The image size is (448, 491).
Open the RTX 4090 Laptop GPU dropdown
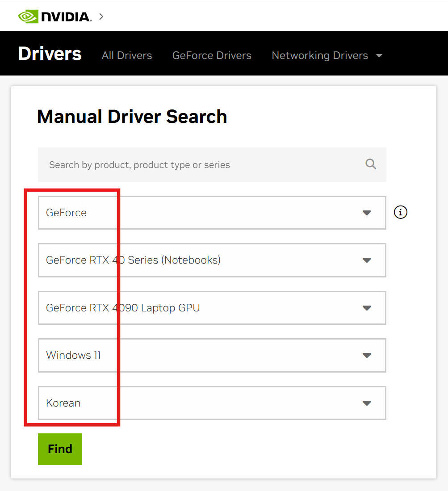pyautogui.click(x=212, y=308)
